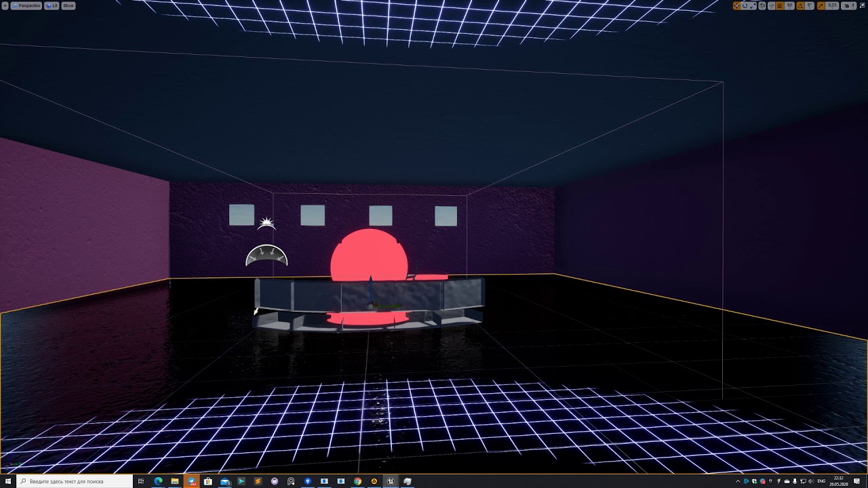Screen dimensions: 868x488
Task: Open Google Chrome from taskbar
Action: click(x=357, y=481)
